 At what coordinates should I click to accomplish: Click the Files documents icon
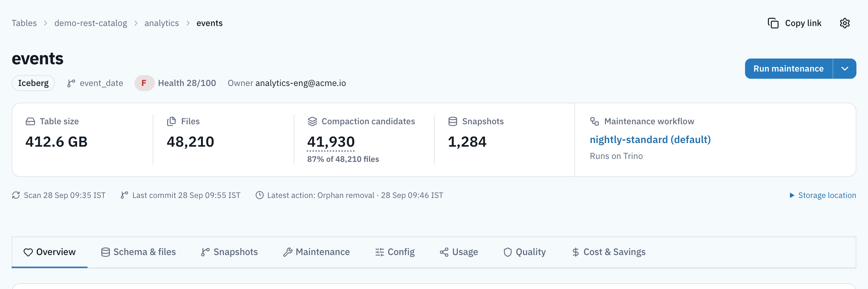[x=171, y=121]
